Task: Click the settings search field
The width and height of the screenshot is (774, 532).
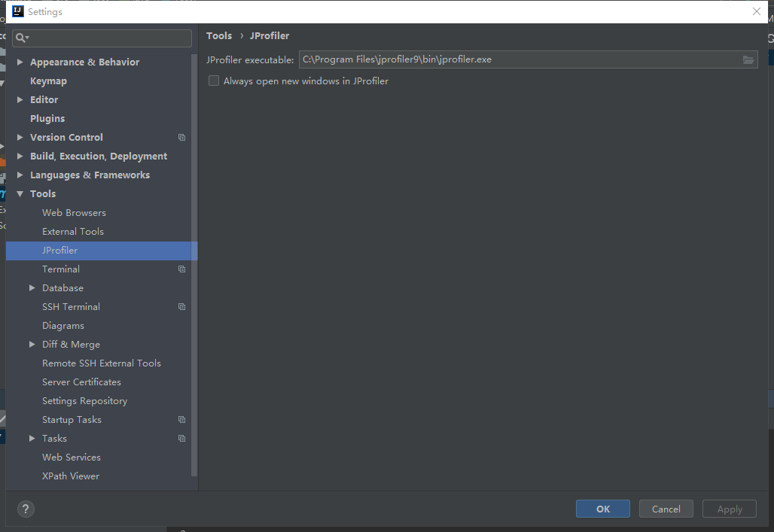Action: click(102, 38)
